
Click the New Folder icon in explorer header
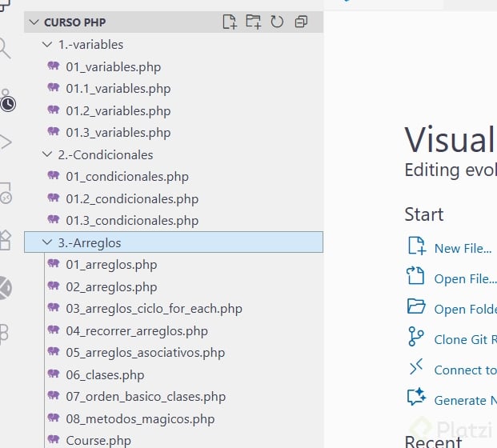(x=253, y=22)
